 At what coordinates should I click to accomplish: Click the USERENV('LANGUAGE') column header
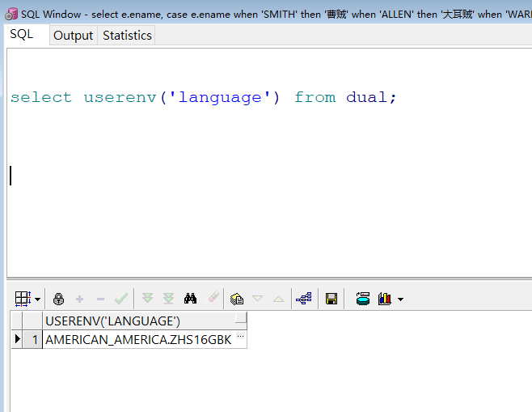pos(145,321)
